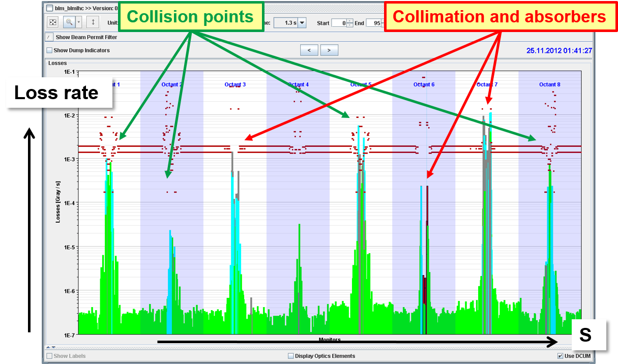Enable Display Optics Elements checkbox

(x=291, y=356)
